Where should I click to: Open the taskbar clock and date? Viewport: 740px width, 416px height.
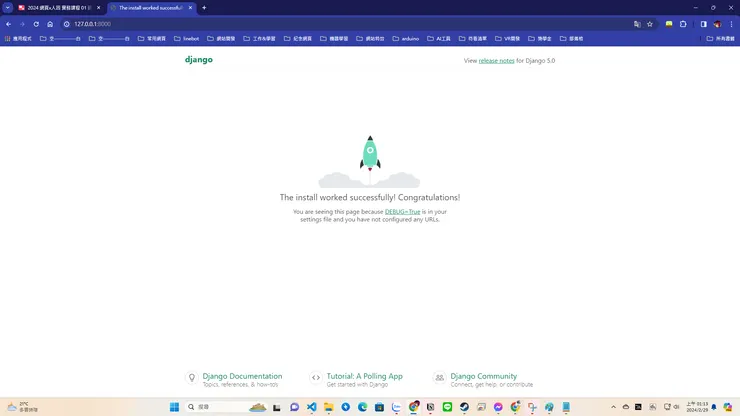click(697, 407)
